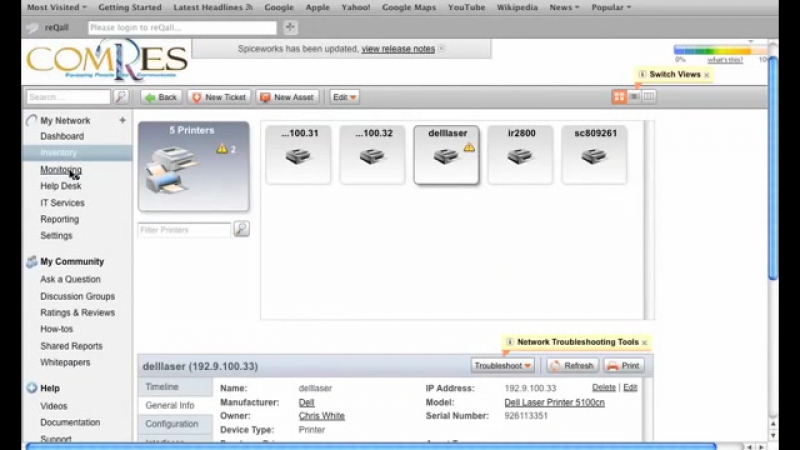
Task: Click the Filter Printers input field
Action: (x=184, y=230)
